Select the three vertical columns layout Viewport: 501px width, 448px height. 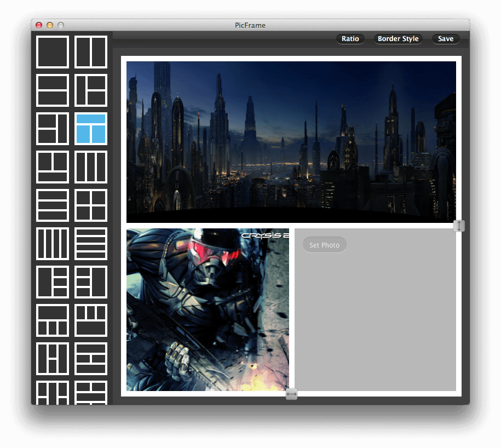click(x=91, y=167)
